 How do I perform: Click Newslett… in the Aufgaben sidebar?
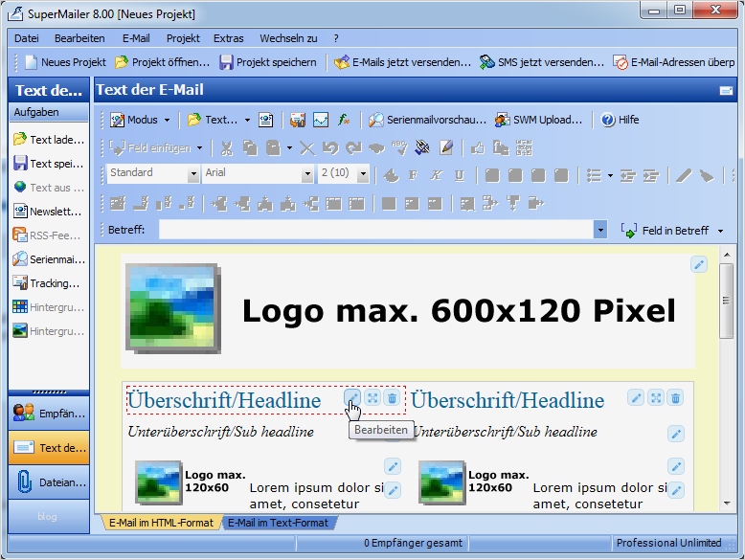(49, 212)
